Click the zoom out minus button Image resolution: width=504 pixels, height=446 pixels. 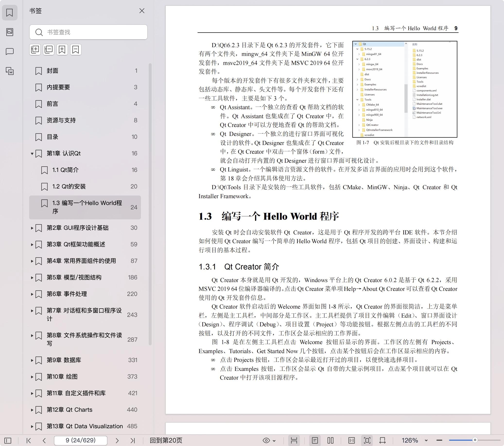tap(439, 440)
